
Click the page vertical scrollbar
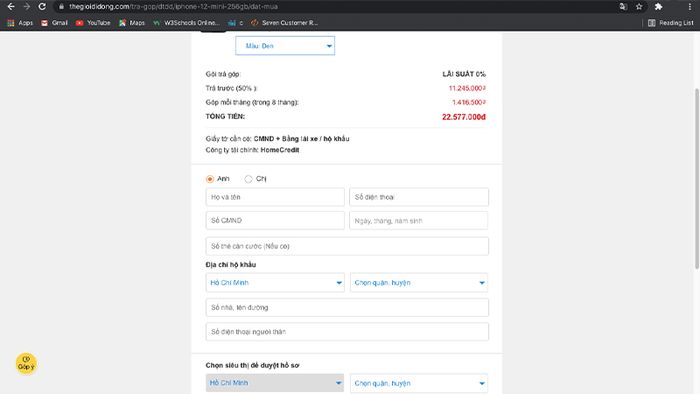click(697, 178)
